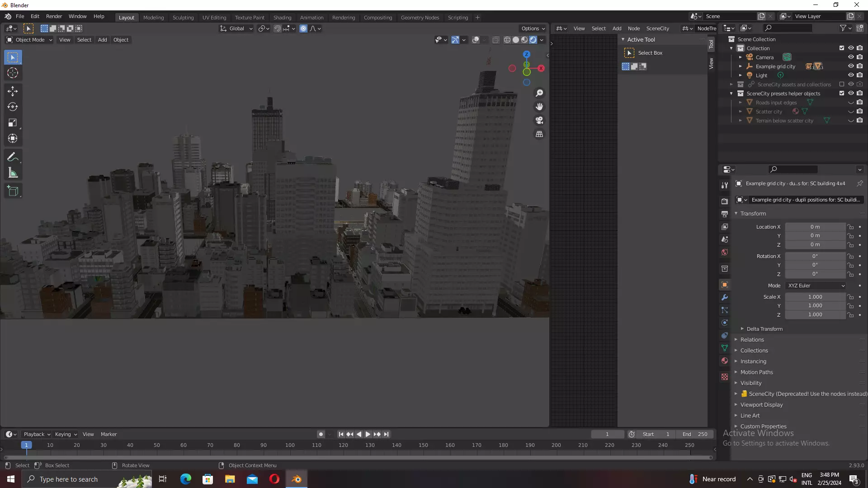Open the Object Data properties green tab
868x488 pixels.
click(x=725, y=348)
